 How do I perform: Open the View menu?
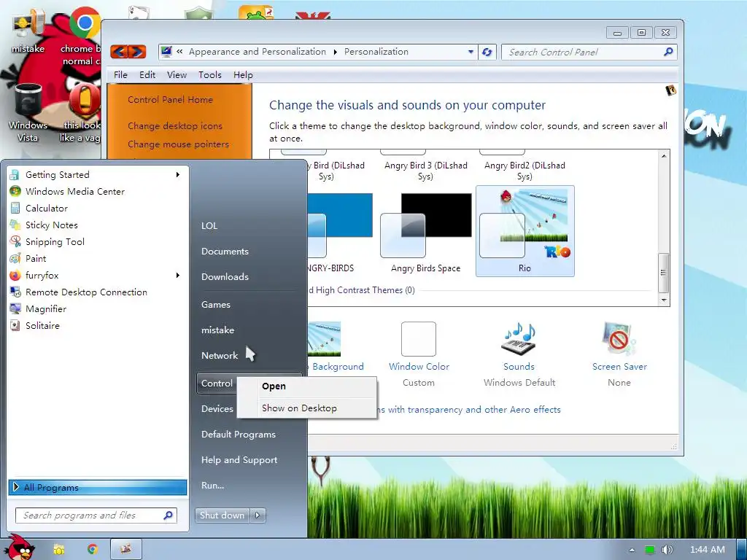[177, 75]
